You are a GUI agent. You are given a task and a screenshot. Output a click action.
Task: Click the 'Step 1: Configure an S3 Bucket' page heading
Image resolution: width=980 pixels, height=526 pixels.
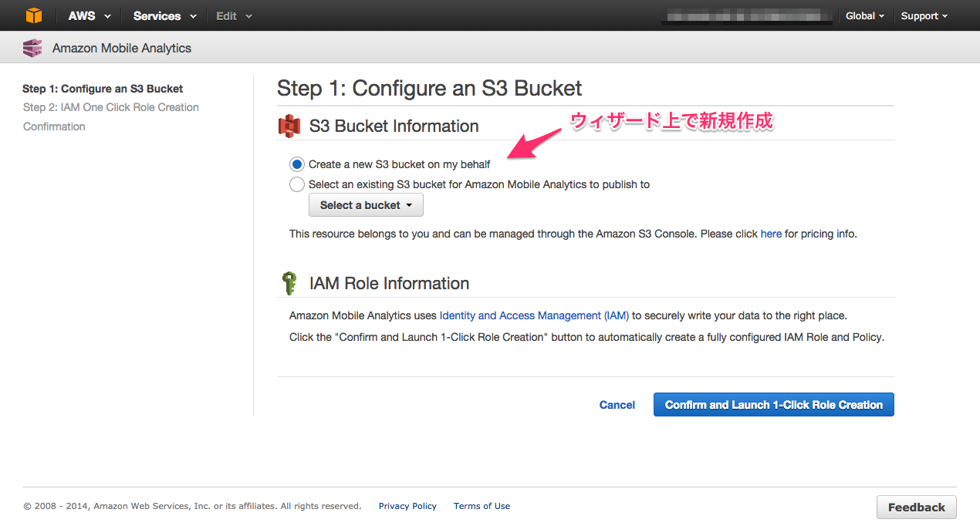pos(430,89)
